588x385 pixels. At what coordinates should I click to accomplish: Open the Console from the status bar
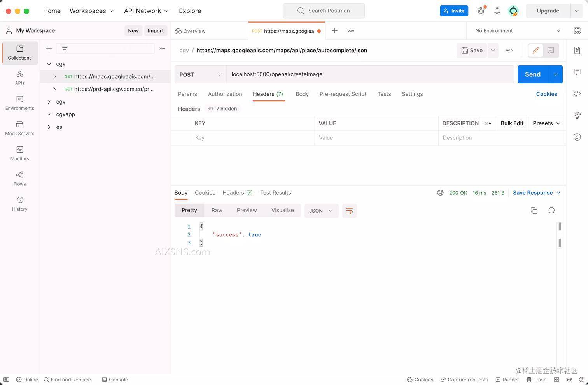click(x=115, y=380)
